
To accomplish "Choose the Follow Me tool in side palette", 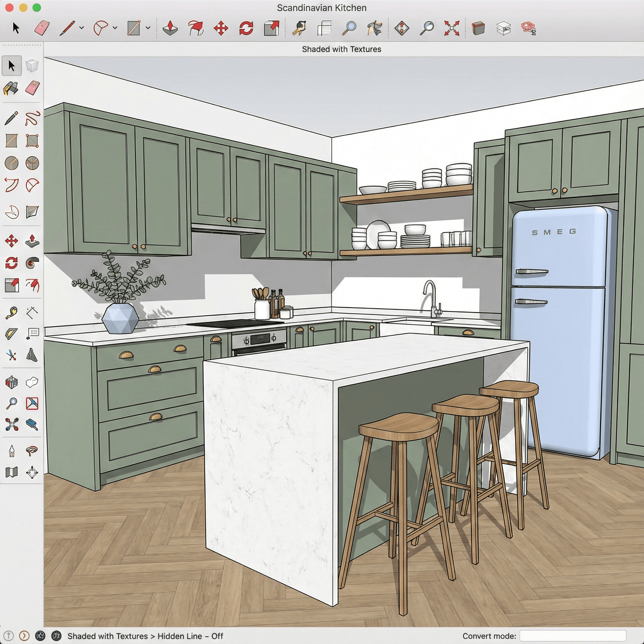I will click(32, 263).
